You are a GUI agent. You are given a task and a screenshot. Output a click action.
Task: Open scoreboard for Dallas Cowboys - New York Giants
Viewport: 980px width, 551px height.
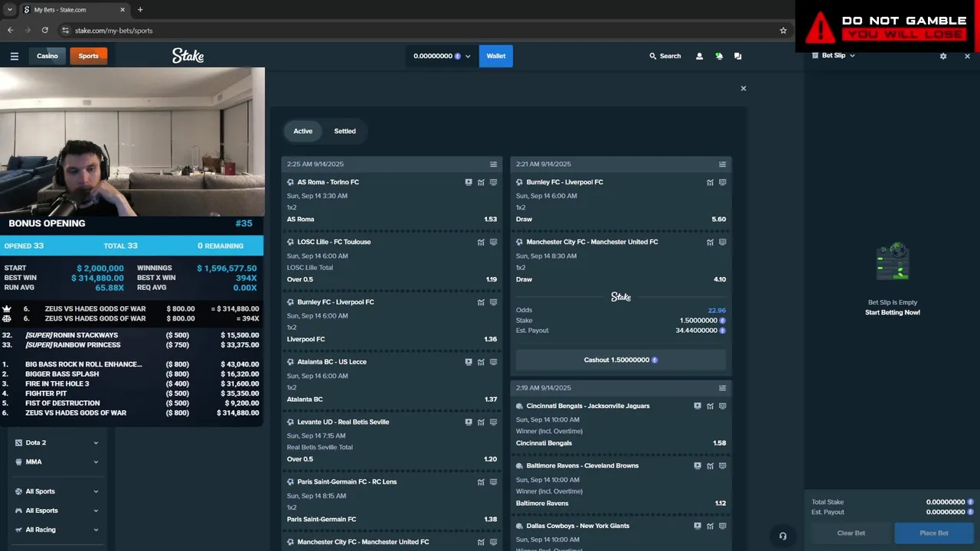(722, 526)
